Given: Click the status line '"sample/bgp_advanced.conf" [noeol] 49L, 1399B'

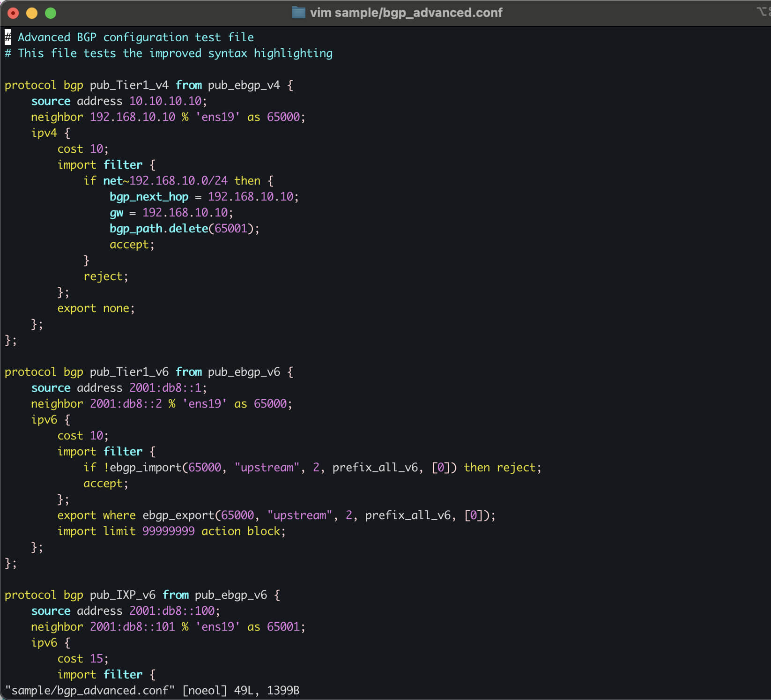Looking at the screenshot, I should 152,691.
